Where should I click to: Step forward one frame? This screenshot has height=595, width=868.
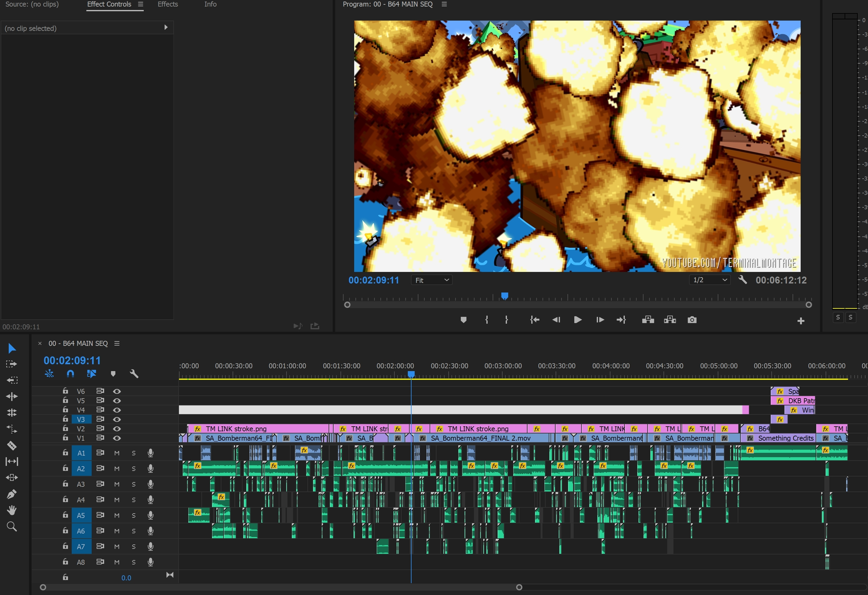click(x=600, y=320)
